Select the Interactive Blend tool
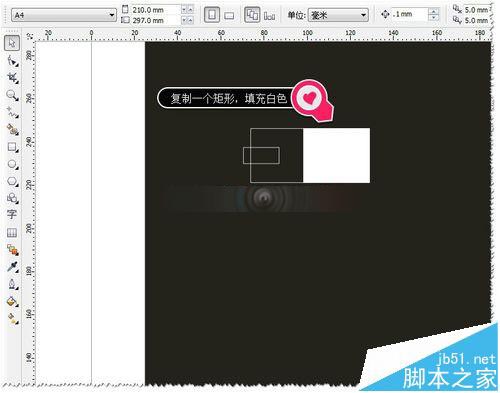This screenshot has width=500, height=393. pos(12,249)
